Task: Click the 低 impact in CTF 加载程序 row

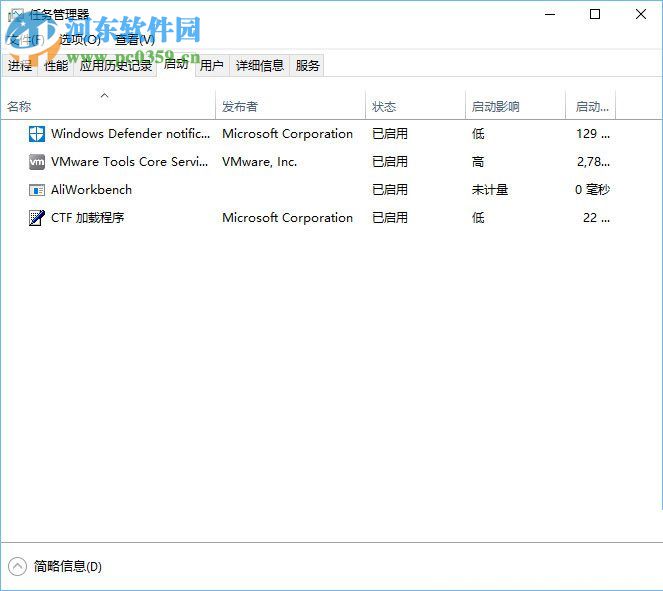Action: (478, 218)
